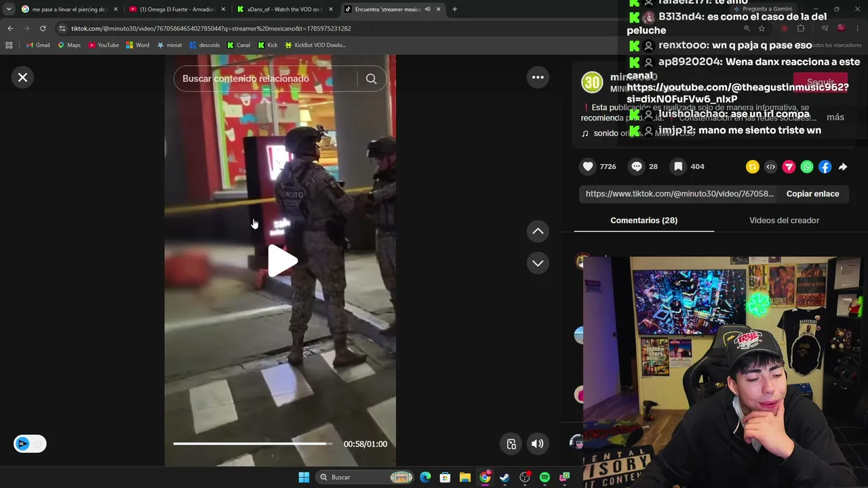Like the video with the heart icon

pos(588,167)
